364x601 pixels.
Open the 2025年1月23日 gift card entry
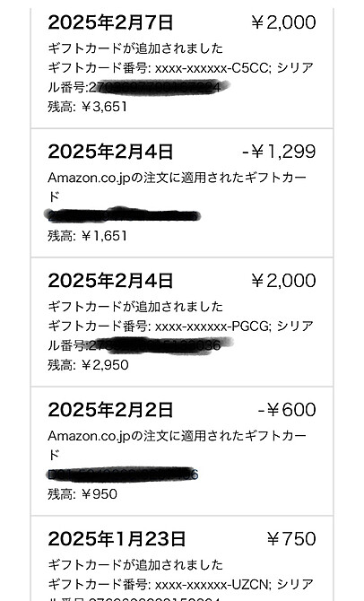pos(182,559)
